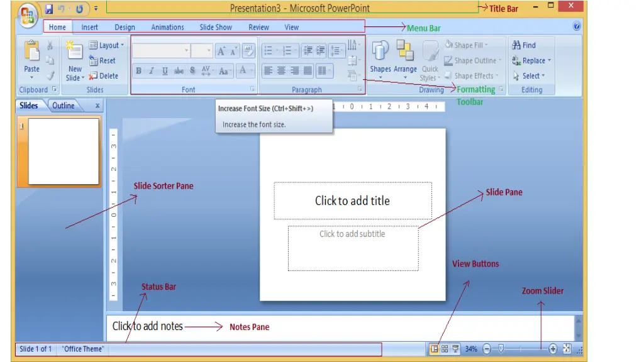Switch to the Outline pane tab
Screen dimensions: 644x362
64,106
